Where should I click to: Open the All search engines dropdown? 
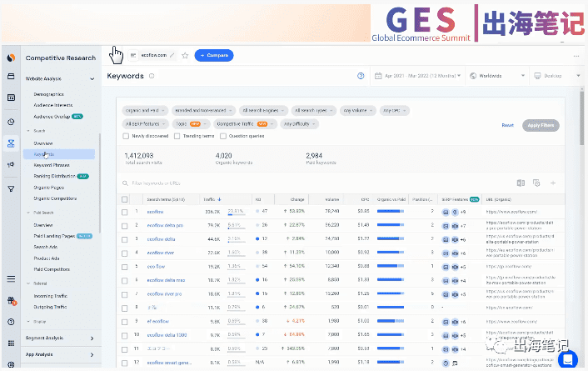[263, 110]
